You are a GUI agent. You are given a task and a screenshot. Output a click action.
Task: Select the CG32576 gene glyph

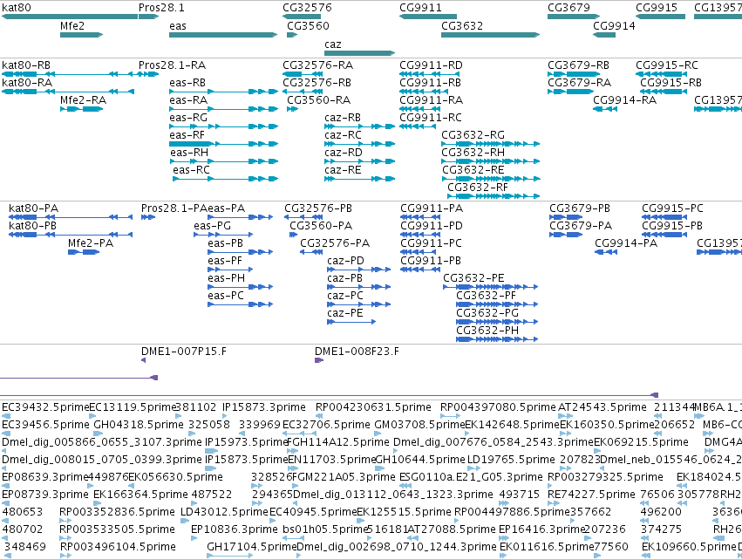[302, 17]
